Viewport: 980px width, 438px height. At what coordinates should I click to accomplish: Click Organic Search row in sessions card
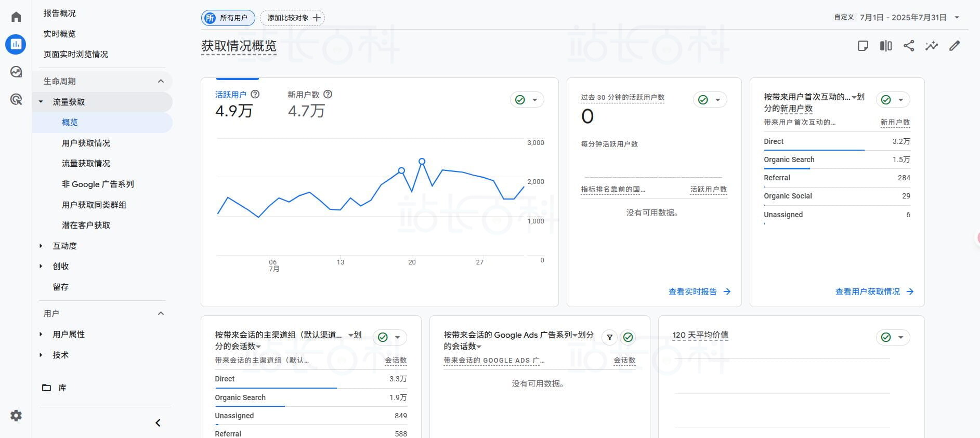pyautogui.click(x=311, y=397)
